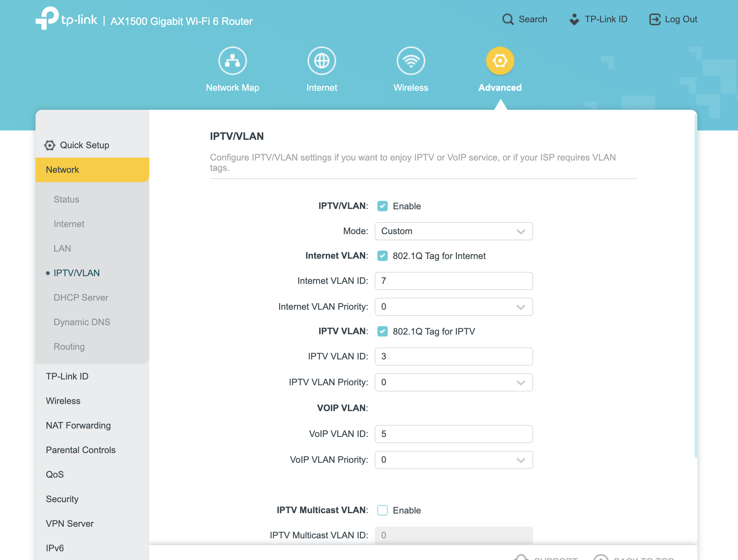
Task: Select NAT Forwarding sidebar item
Action: click(x=78, y=425)
